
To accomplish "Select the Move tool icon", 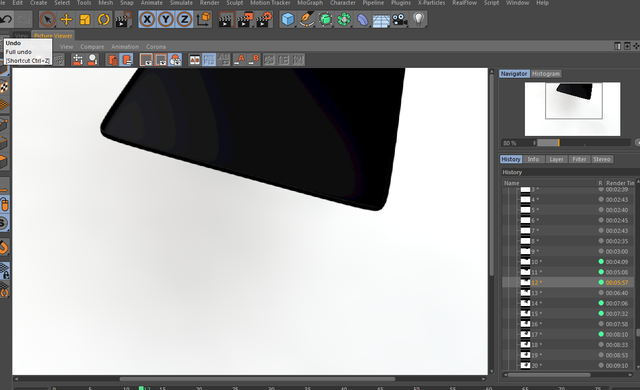I will 66,19.
